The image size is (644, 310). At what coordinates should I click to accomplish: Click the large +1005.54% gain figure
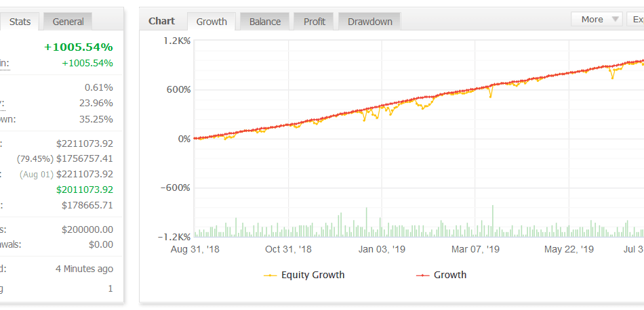pyautogui.click(x=78, y=47)
